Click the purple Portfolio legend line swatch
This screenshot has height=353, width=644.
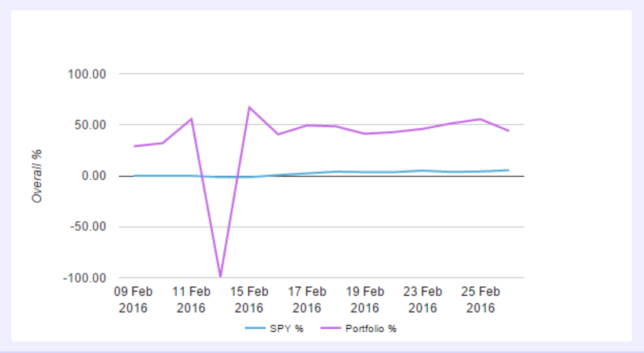point(331,329)
